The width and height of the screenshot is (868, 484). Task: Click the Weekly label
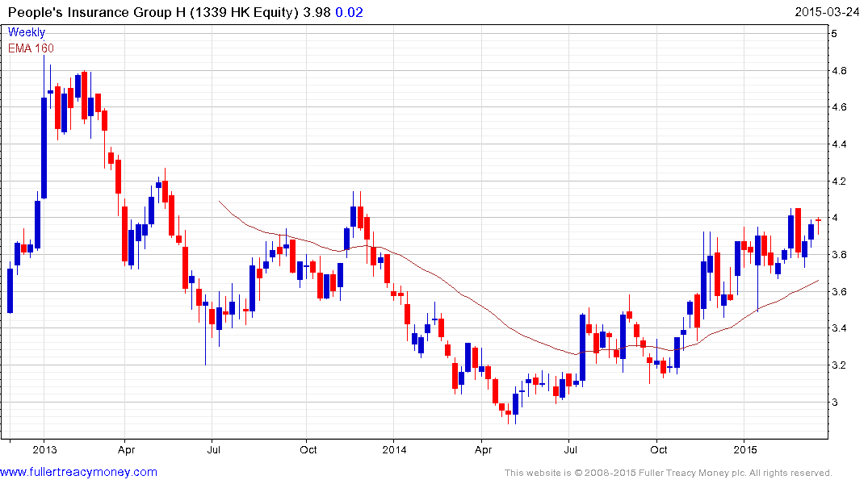point(27,32)
